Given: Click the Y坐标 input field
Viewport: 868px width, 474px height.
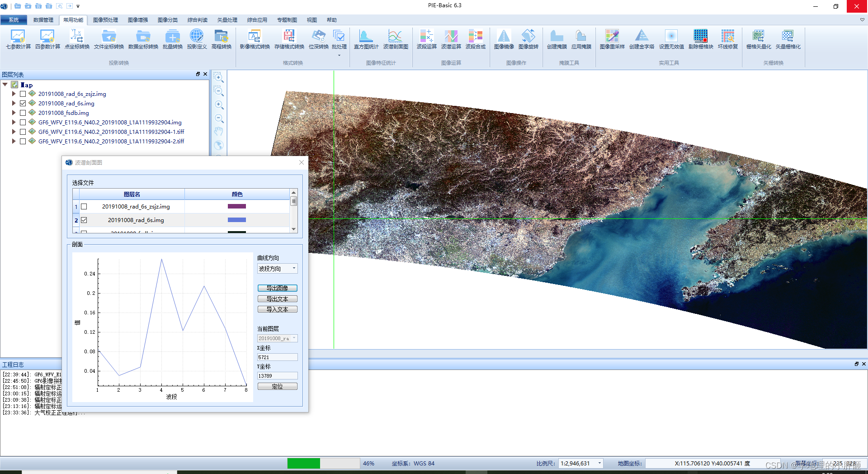Looking at the screenshot, I should point(277,376).
